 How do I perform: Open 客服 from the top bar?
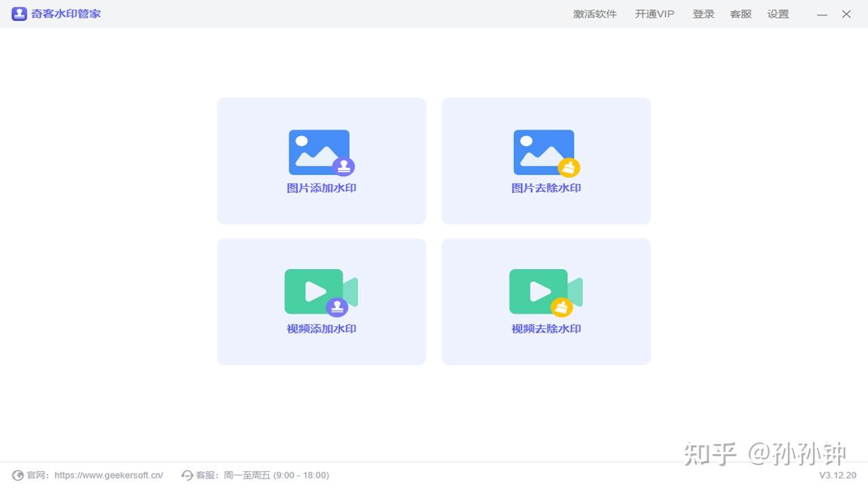741,14
